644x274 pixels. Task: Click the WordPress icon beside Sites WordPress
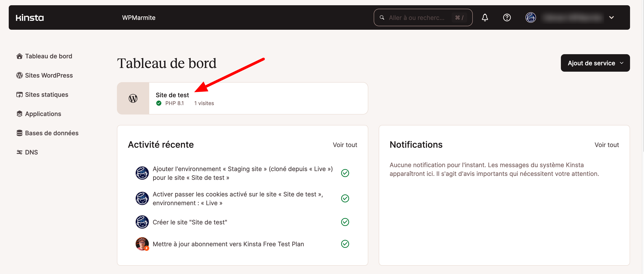(x=19, y=75)
